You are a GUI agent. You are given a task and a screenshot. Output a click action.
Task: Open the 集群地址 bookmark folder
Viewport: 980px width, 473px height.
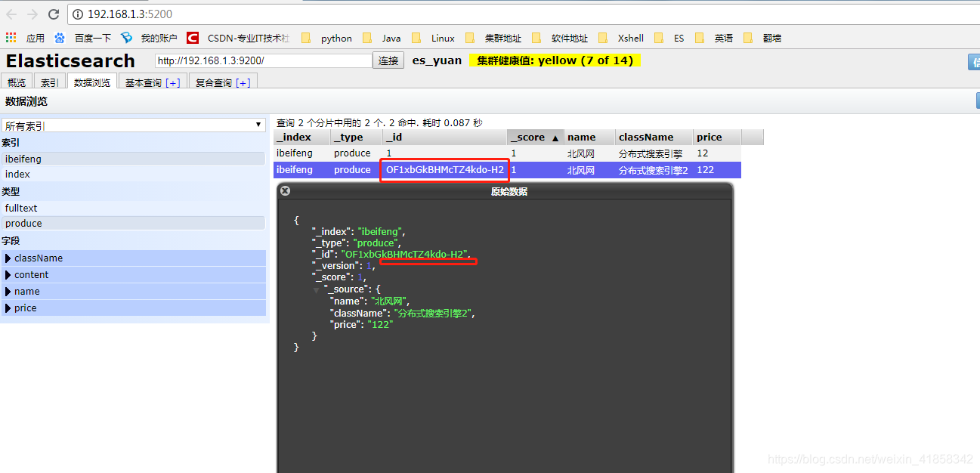493,38
